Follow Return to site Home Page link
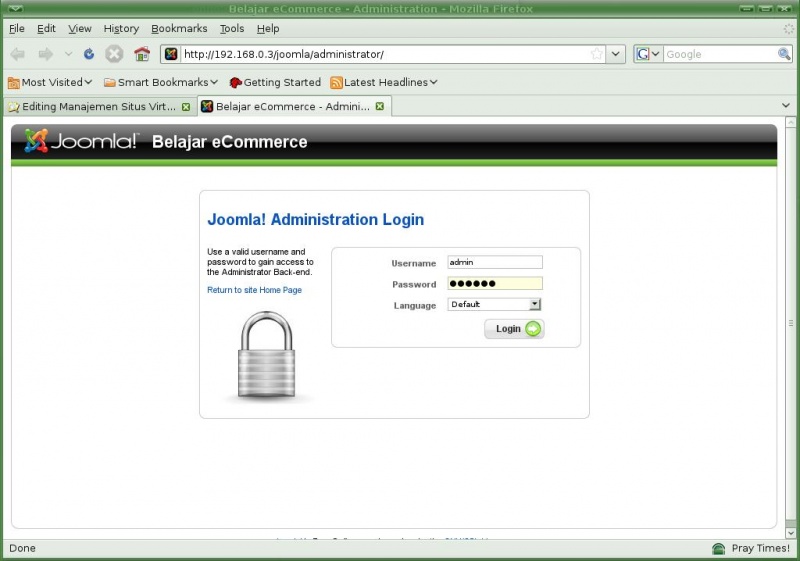Image resolution: width=800 pixels, height=561 pixels. (x=254, y=290)
